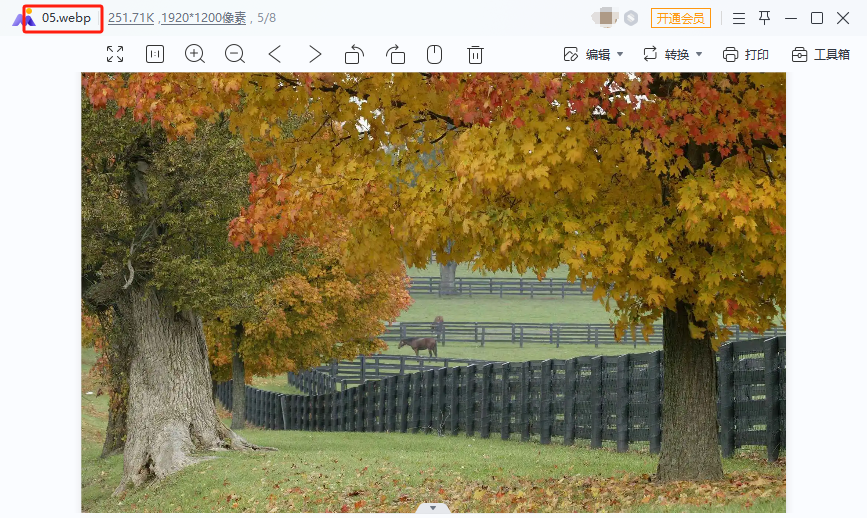Zoom in on the image
Screen dimensions: 867x518
click(195, 54)
